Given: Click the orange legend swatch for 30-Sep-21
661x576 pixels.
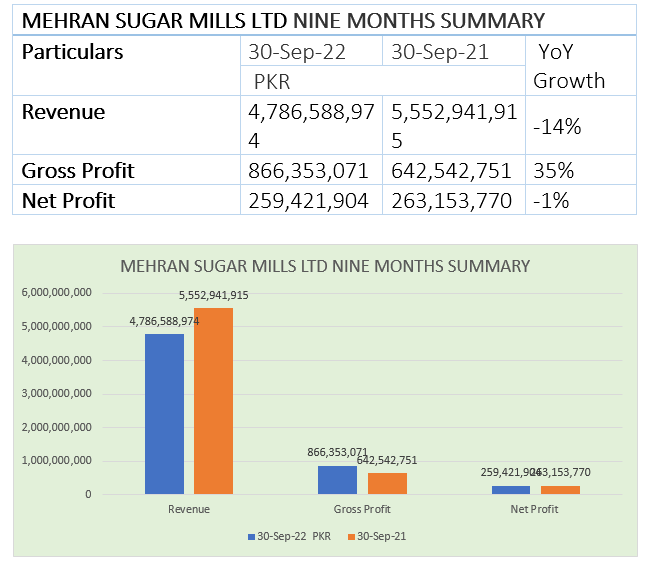Looking at the screenshot, I should click(351, 537).
